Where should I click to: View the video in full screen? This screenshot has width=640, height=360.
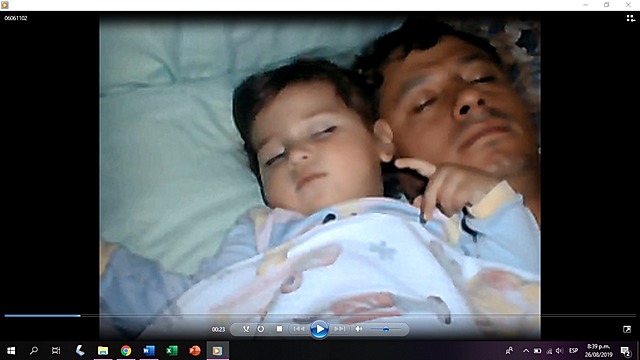(x=627, y=329)
